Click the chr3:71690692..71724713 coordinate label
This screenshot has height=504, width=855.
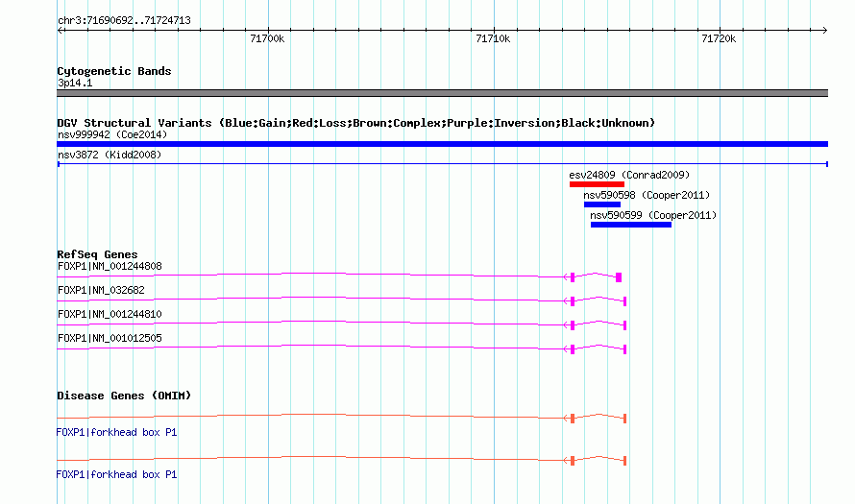point(124,21)
